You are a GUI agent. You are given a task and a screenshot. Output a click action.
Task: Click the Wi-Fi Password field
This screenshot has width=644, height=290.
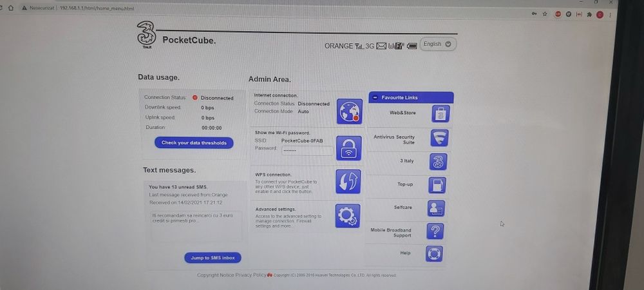(x=307, y=150)
